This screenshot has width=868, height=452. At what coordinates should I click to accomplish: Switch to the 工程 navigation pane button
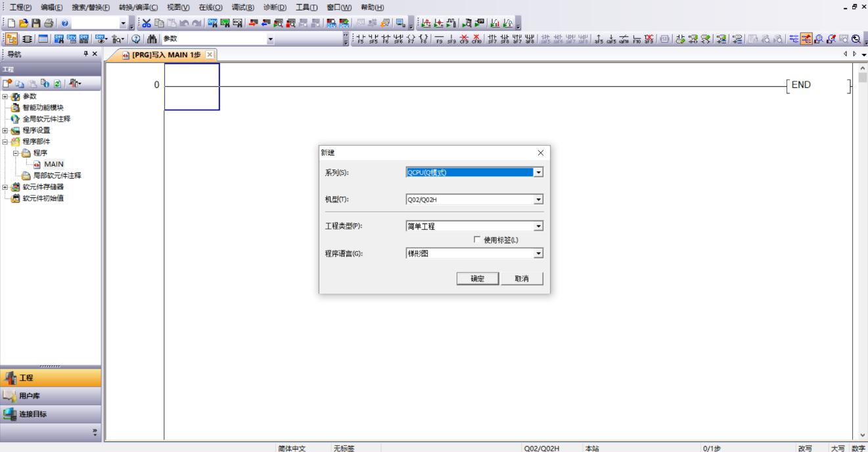pyautogui.click(x=51, y=378)
